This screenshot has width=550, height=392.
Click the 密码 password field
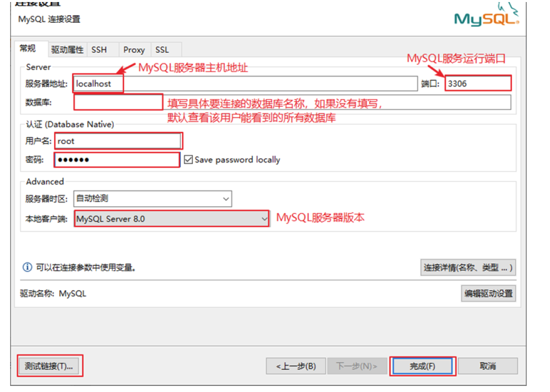tap(117, 160)
